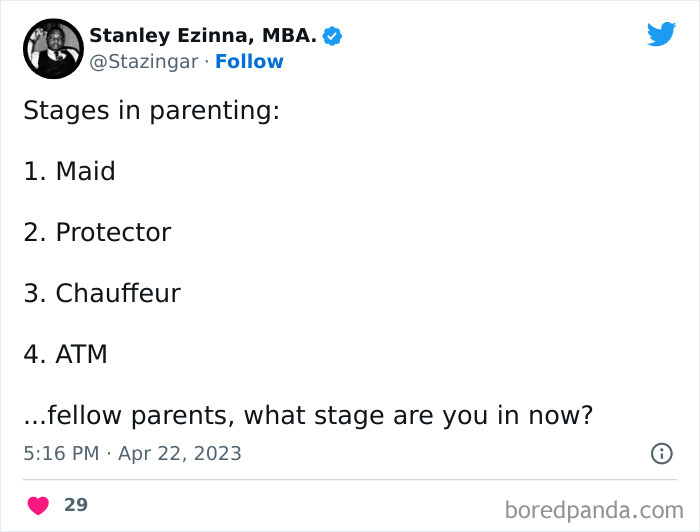
Task: Click the Follow link
Action: tap(249, 62)
